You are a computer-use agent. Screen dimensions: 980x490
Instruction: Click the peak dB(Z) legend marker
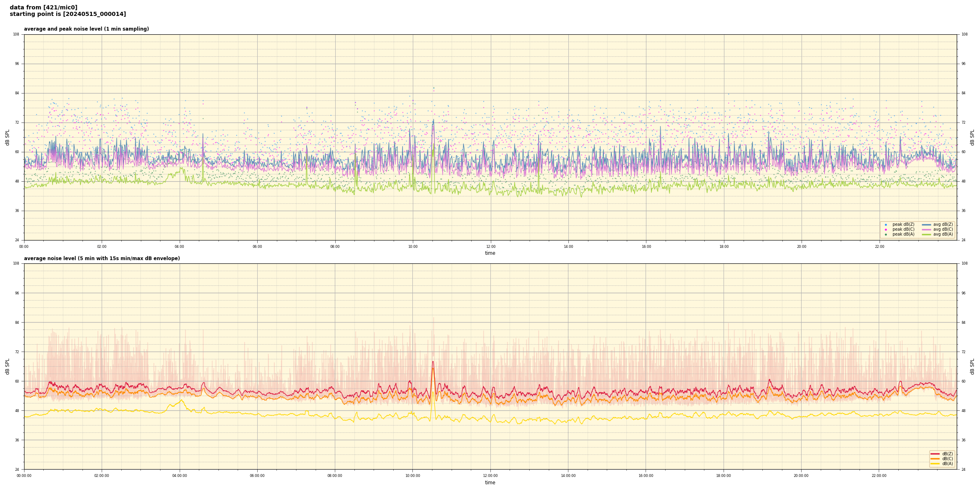tap(886, 225)
